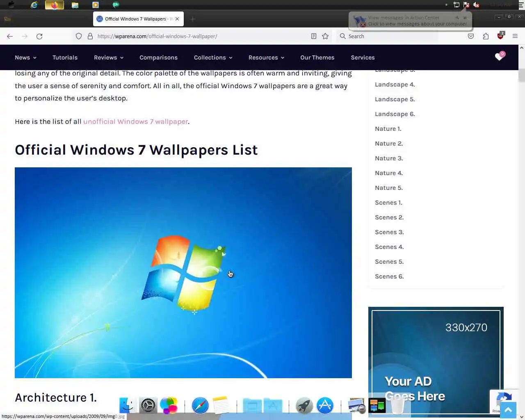The width and height of the screenshot is (525, 420).
Task: Jump to Scenes 3 in contents
Action: pyautogui.click(x=389, y=232)
